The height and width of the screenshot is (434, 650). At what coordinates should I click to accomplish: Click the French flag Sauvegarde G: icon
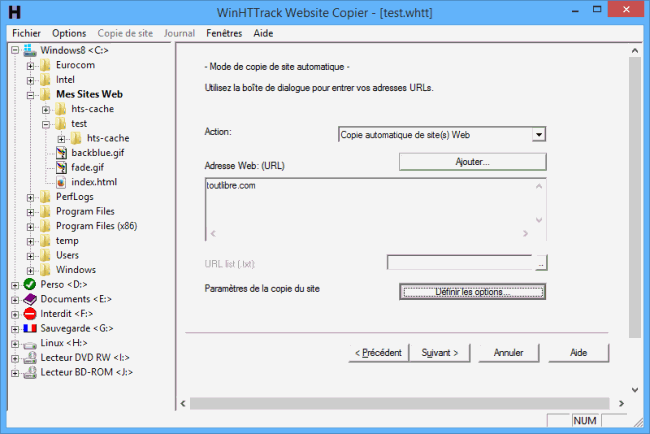[30, 328]
